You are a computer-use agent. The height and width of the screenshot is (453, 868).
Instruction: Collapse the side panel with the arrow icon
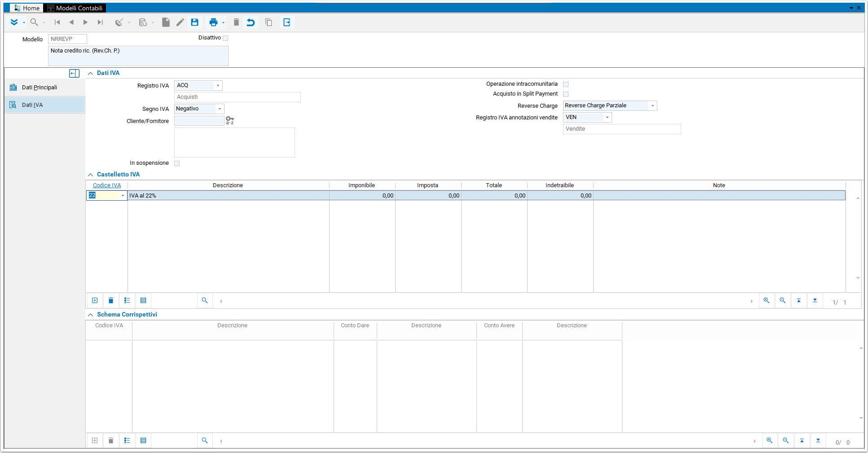pos(75,73)
